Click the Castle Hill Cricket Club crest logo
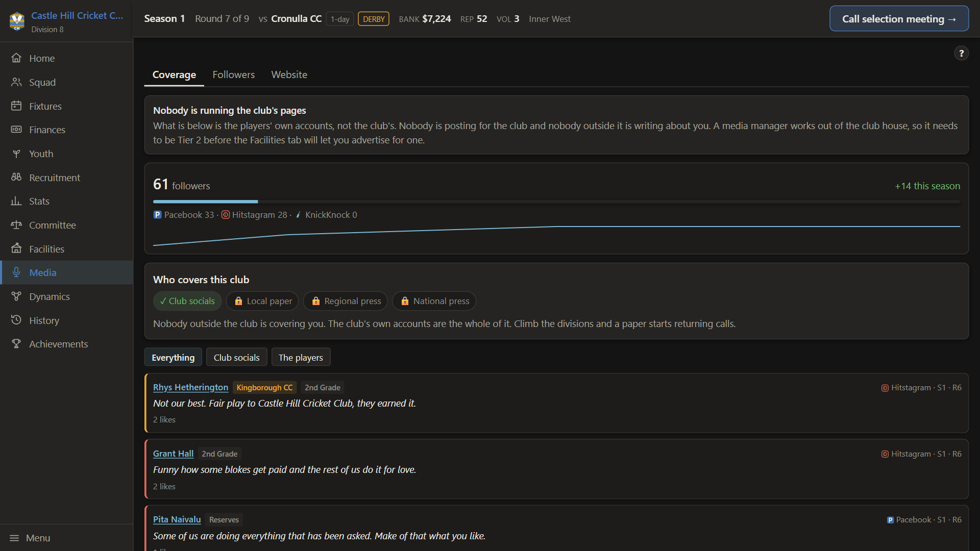The width and height of the screenshot is (980, 551). [17, 21]
